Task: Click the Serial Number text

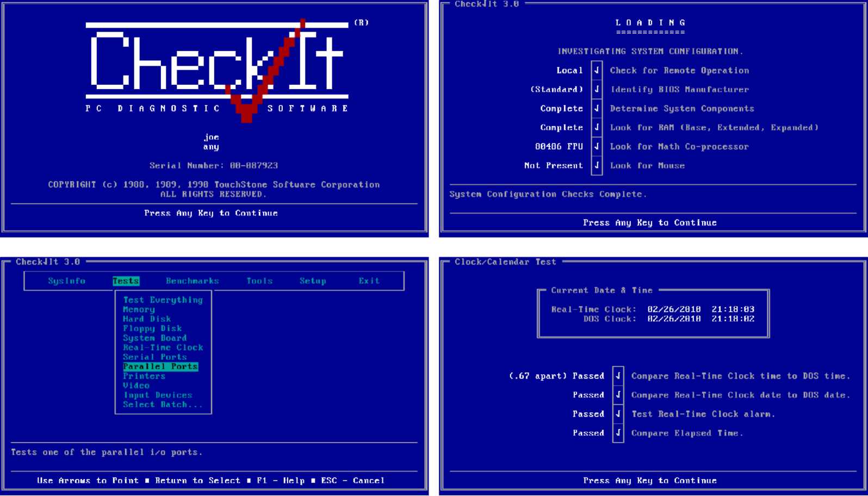Action: [x=214, y=165]
